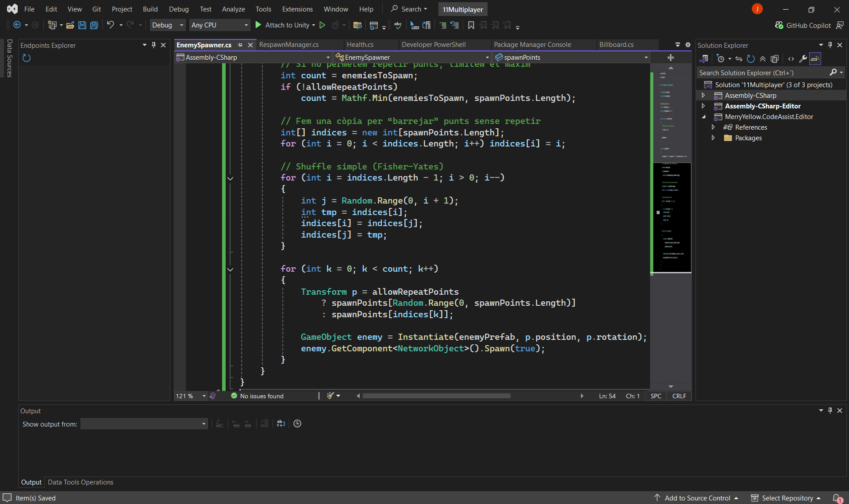Open the Extensions menu
The image size is (849, 504).
coord(297,9)
